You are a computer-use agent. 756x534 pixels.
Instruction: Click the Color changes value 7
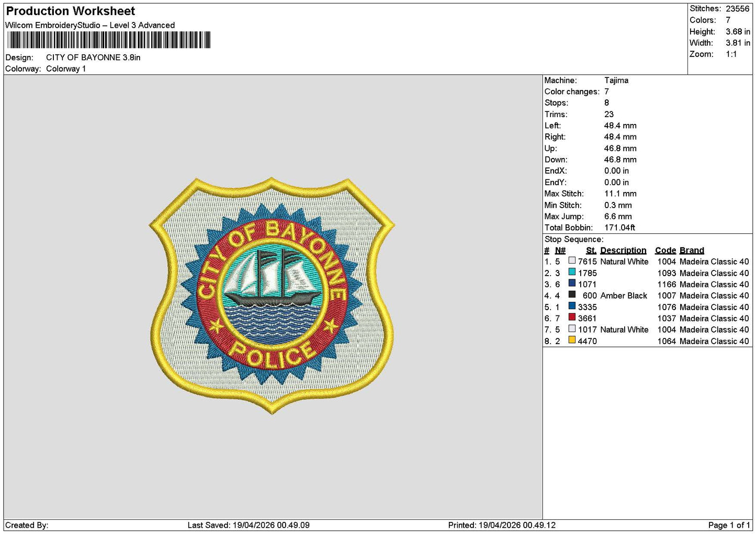pyautogui.click(x=607, y=92)
